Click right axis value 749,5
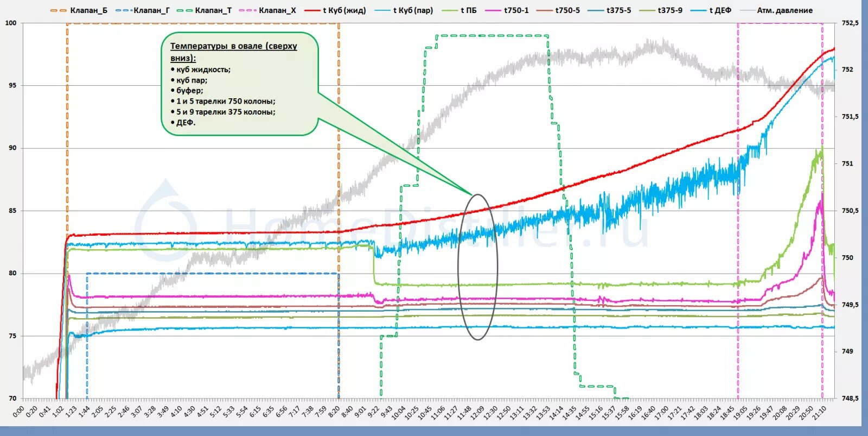The height and width of the screenshot is (436, 868). (850, 305)
